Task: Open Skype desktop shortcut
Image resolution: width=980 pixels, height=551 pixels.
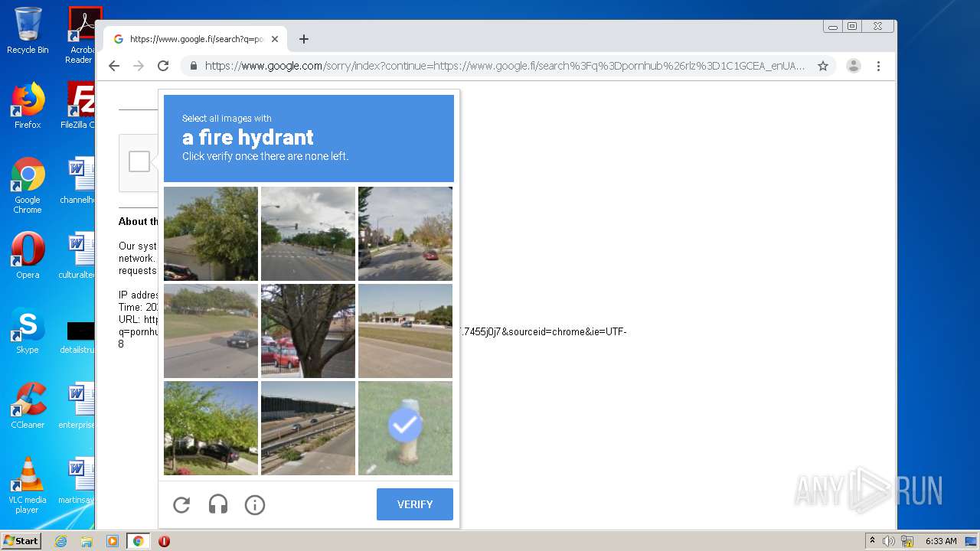Action: click(x=28, y=331)
